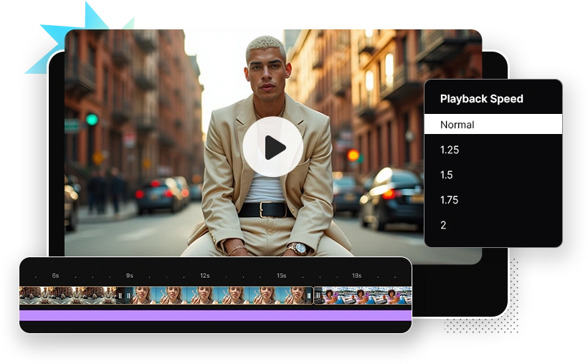588x364 pixels.
Task: Select the curly-haired woman marina clip
Action: point(363,295)
